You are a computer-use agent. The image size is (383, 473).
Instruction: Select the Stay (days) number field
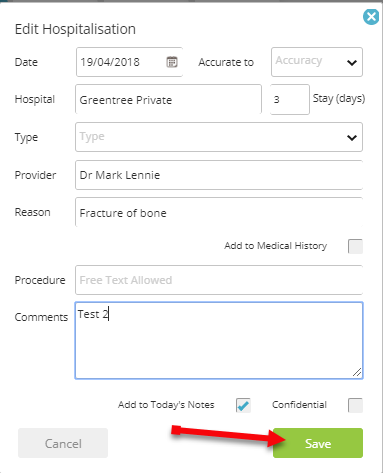coord(290,99)
